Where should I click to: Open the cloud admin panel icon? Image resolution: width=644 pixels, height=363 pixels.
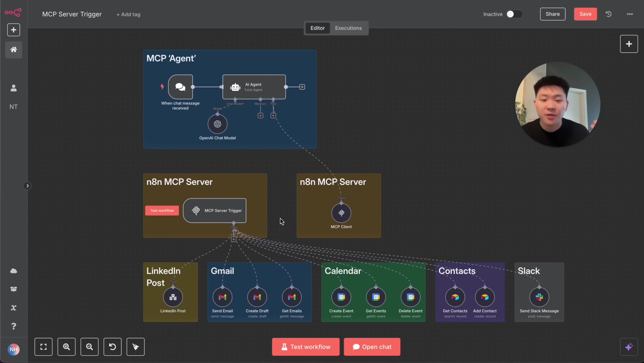tap(14, 271)
